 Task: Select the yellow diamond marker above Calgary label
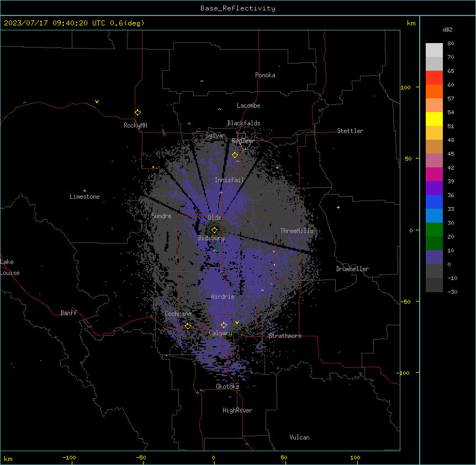pos(224,325)
